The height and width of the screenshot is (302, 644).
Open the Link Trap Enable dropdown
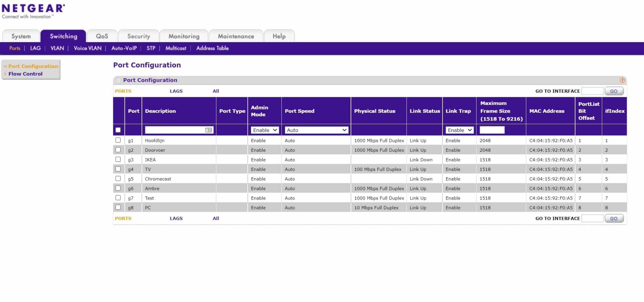click(x=459, y=130)
